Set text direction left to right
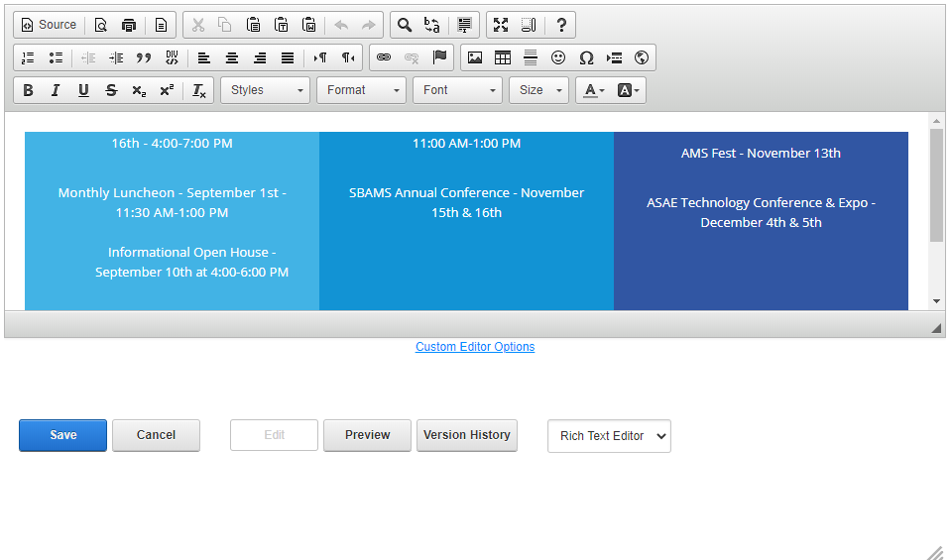The height and width of the screenshot is (560, 952). click(x=320, y=57)
